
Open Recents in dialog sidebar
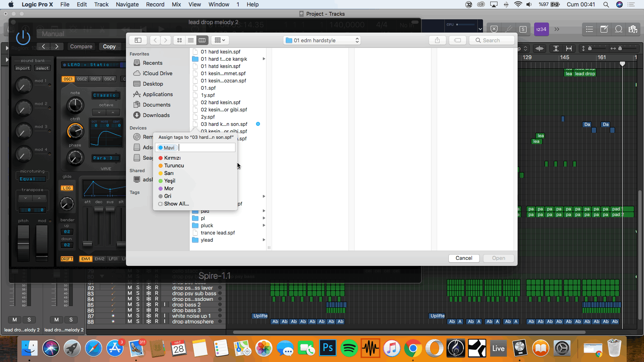coord(153,63)
